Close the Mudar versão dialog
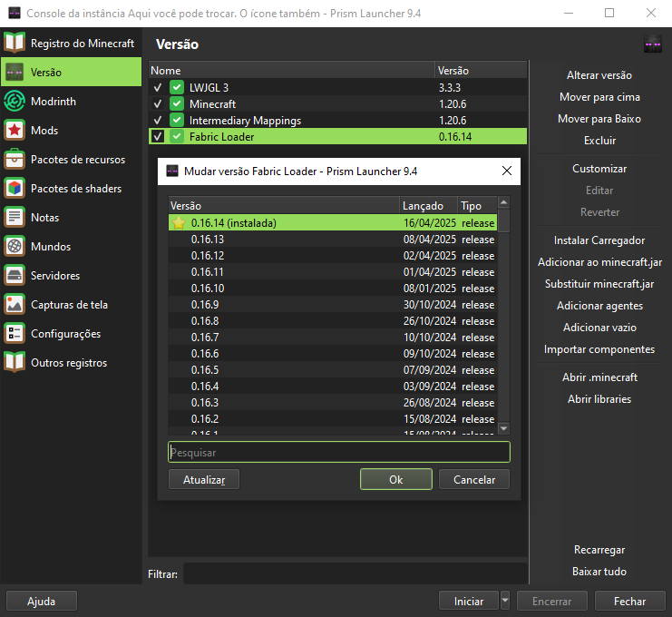Screen dimensions: 672x617 point(507,171)
